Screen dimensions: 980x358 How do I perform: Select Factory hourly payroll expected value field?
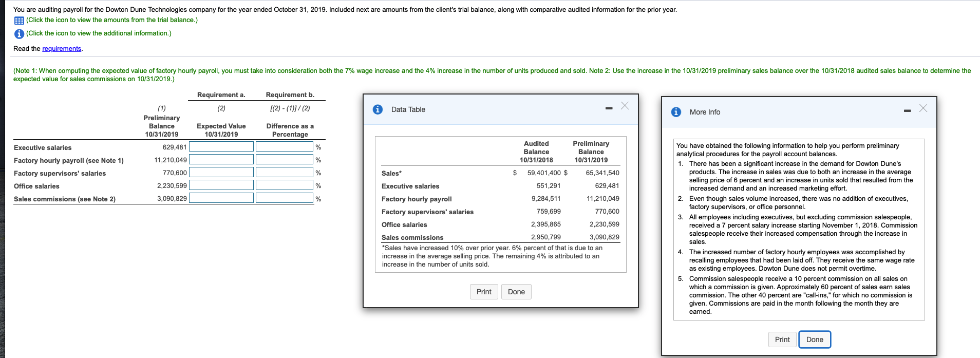[221, 160]
